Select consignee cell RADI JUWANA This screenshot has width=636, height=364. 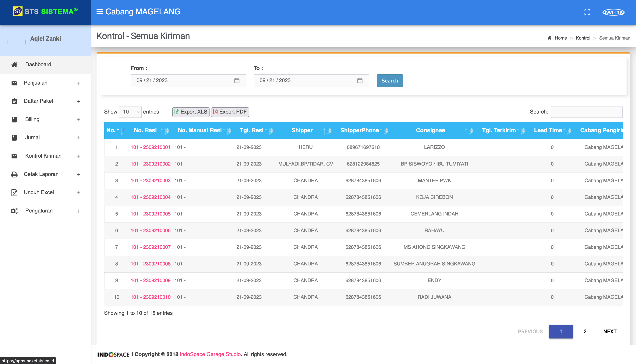pyautogui.click(x=434, y=297)
